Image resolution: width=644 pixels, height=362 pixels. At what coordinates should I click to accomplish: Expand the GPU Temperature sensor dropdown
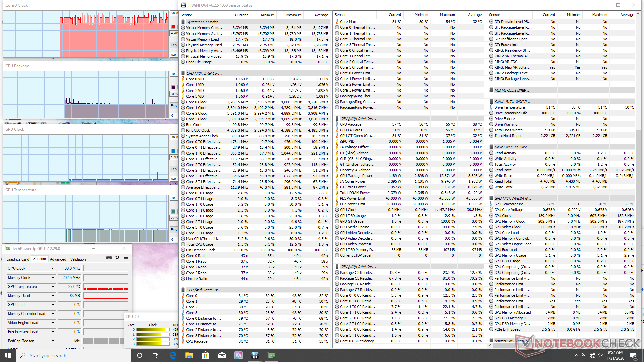pos(53,287)
